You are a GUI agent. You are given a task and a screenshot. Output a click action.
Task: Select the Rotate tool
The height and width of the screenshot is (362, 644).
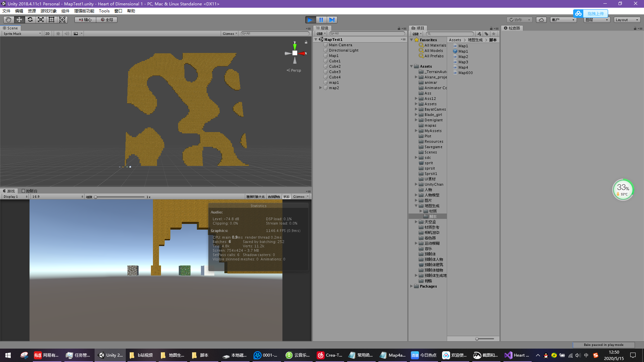pyautogui.click(x=30, y=20)
